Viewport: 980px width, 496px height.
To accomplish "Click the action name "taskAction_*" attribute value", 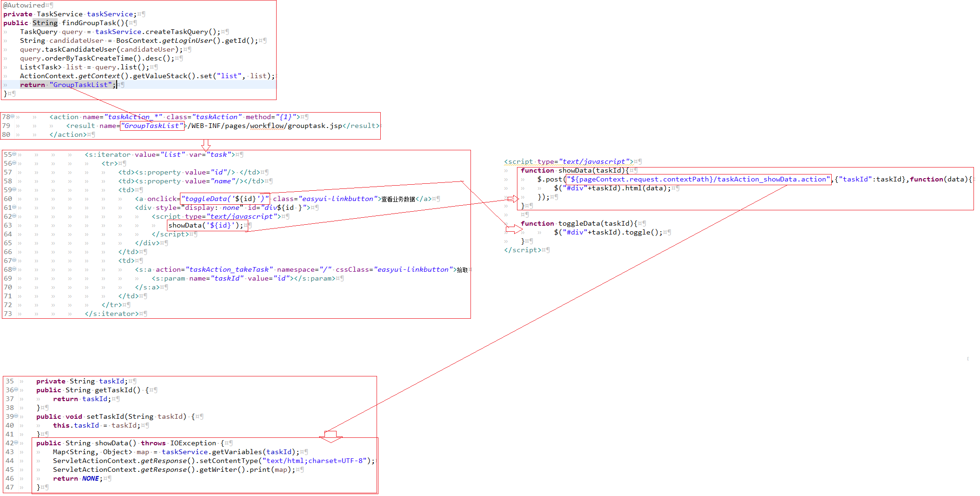I will [x=133, y=117].
